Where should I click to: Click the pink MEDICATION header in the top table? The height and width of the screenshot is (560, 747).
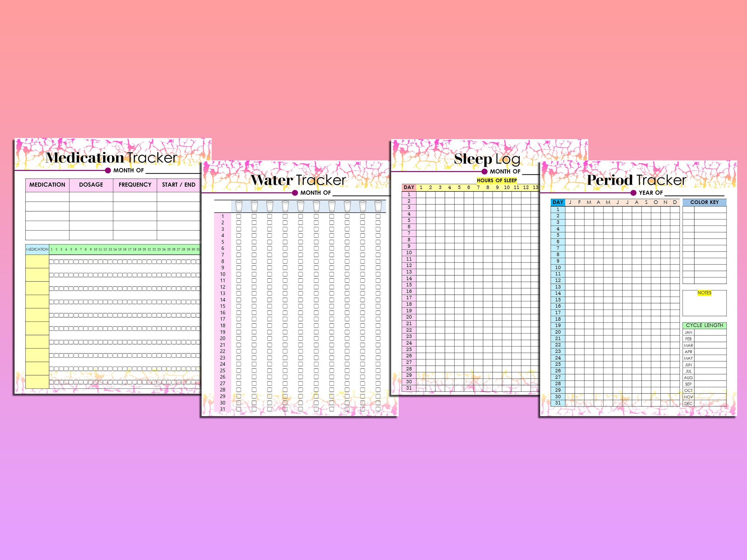[47, 185]
